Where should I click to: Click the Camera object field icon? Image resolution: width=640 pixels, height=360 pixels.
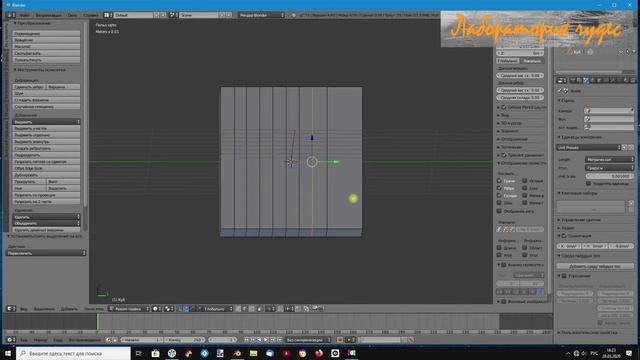587,111
